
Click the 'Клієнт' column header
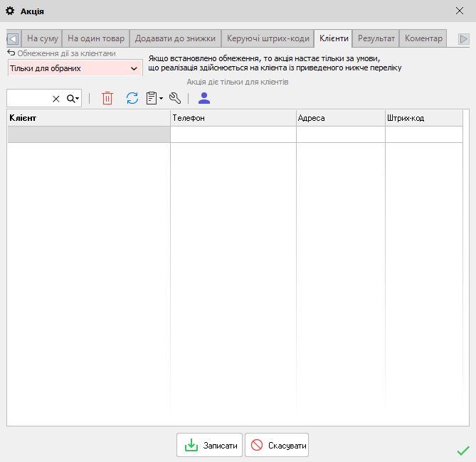(x=88, y=118)
